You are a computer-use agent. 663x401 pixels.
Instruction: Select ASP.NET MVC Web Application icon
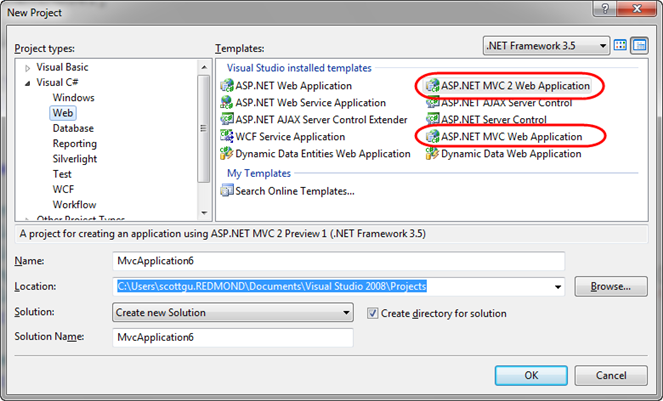coord(433,137)
